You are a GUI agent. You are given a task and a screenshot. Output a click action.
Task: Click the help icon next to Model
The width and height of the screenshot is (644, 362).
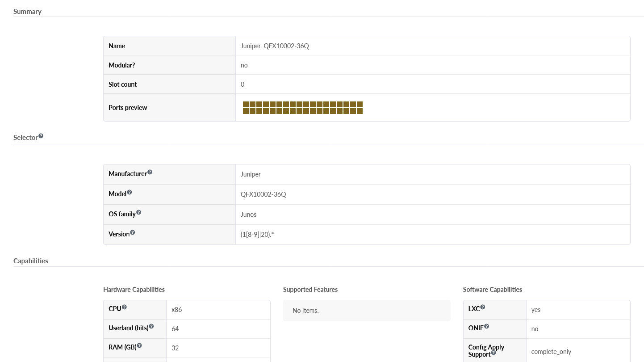tap(130, 192)
